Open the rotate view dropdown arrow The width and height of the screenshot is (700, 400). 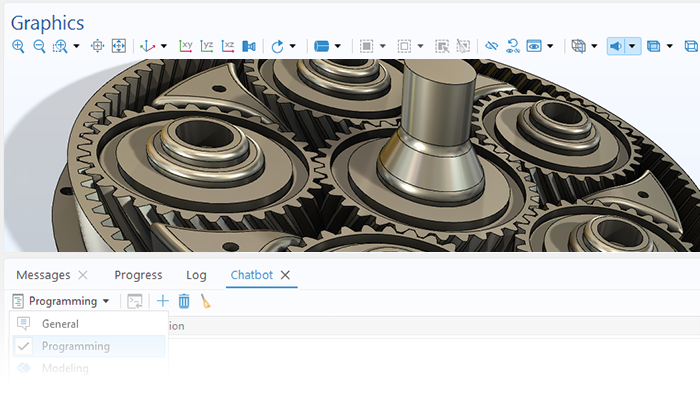click(x=292, y=46)
